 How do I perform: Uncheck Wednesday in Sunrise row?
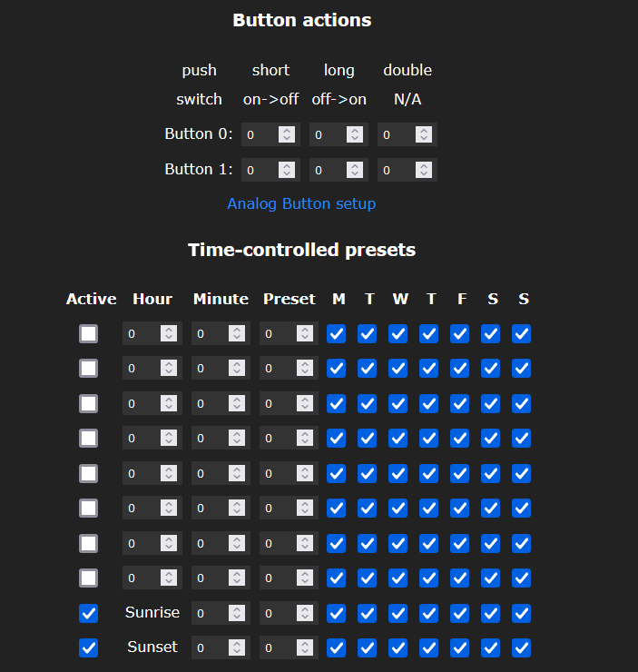pyautogui.click(x=398, y=613)
